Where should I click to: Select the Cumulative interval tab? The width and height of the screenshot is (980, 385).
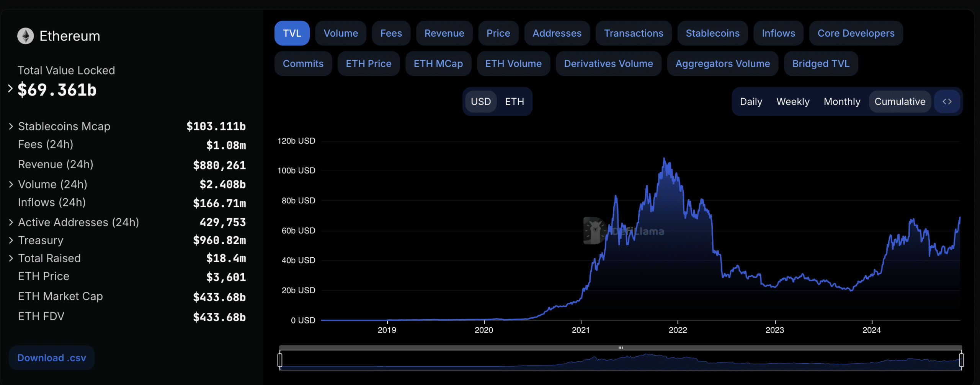pyautogui.click(x=900, y=102)
